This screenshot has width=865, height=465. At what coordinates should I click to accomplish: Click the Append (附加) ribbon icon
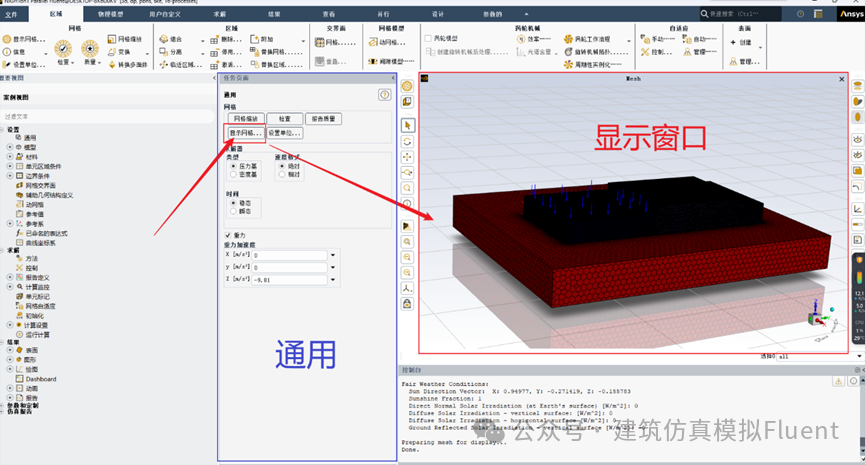(254, 39)
